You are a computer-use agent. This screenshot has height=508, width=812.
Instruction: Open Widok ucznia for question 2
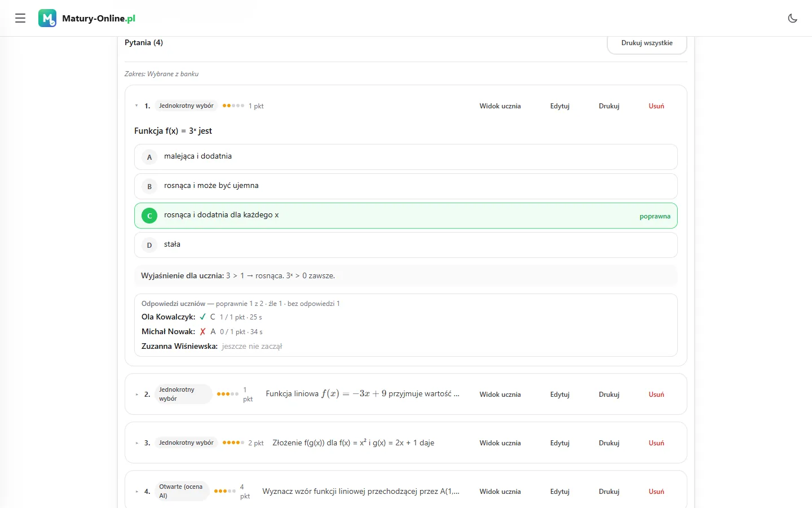click(x=500, y=395)
